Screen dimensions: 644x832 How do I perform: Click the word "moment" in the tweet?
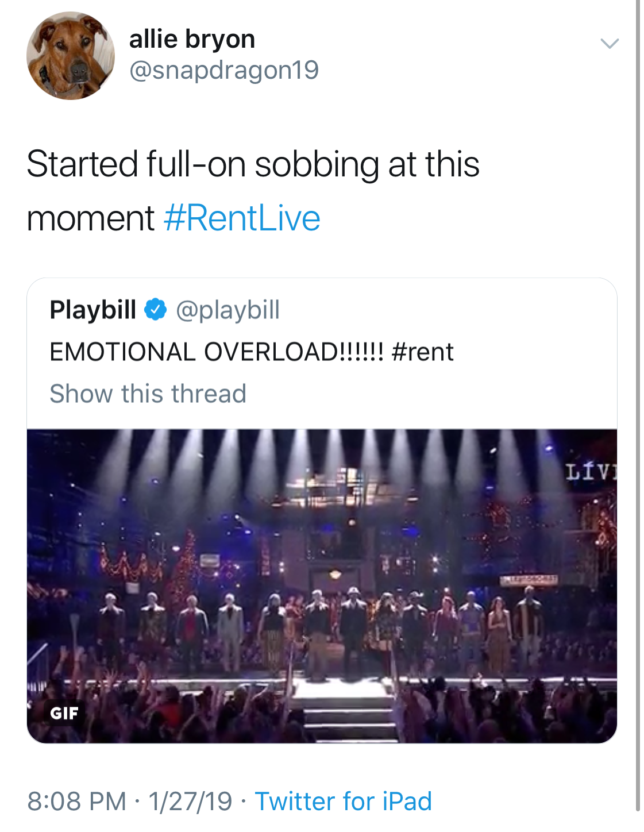coord(90,218)
